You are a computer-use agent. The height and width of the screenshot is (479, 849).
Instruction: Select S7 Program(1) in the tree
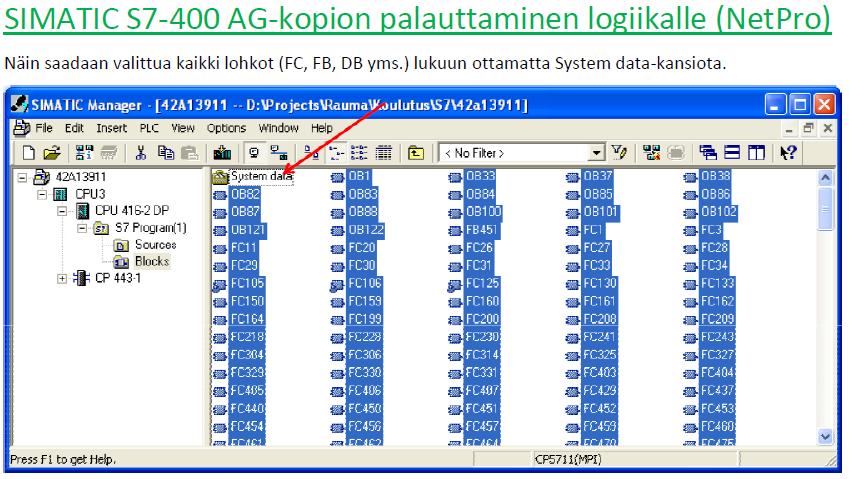pos(151,228)
